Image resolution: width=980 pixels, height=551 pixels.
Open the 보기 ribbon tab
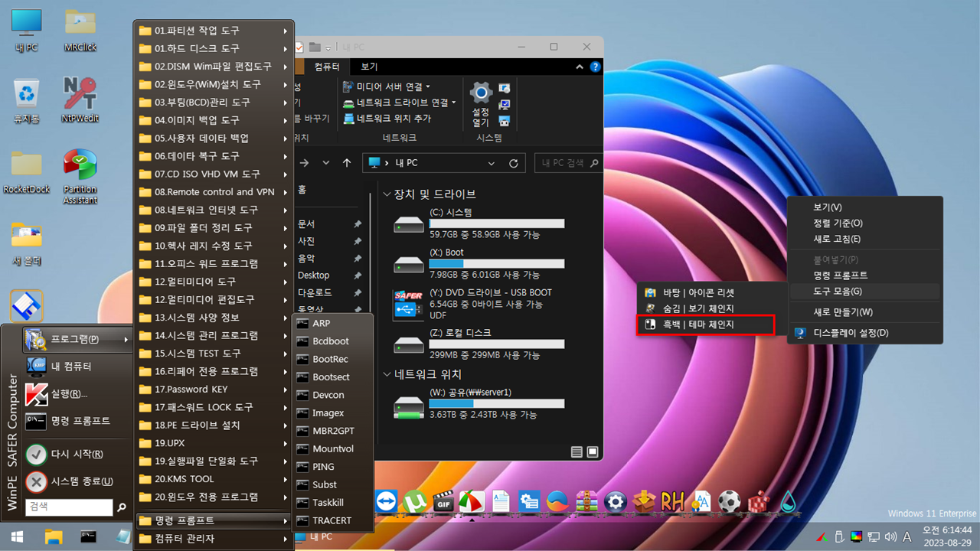coord(369,67)
